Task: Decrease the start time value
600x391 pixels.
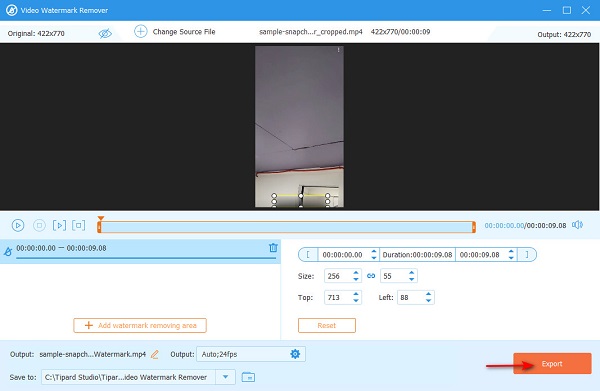Action: [x=374, y=258]
